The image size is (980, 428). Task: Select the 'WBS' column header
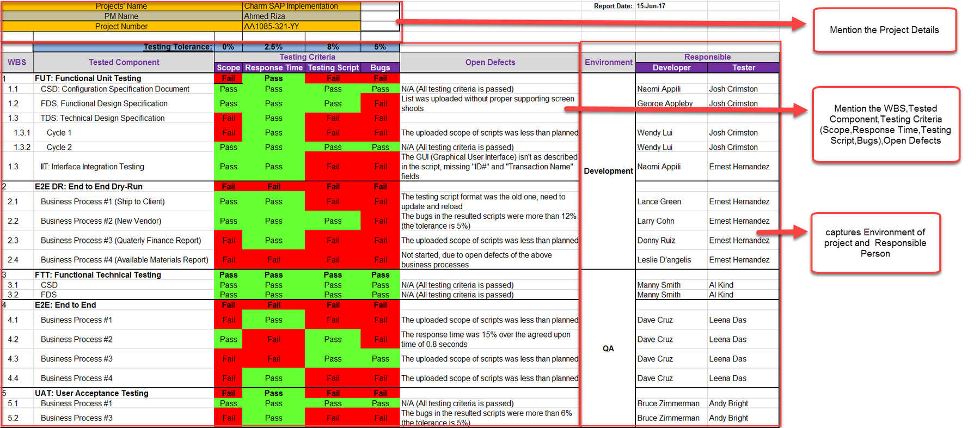coord(17,62)
